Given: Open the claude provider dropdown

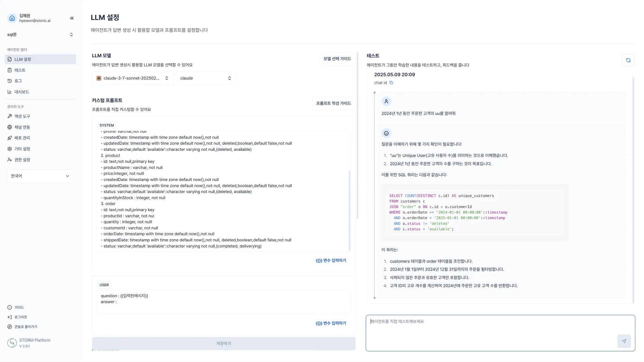Looking at the screenshot, I should point(206,78).
